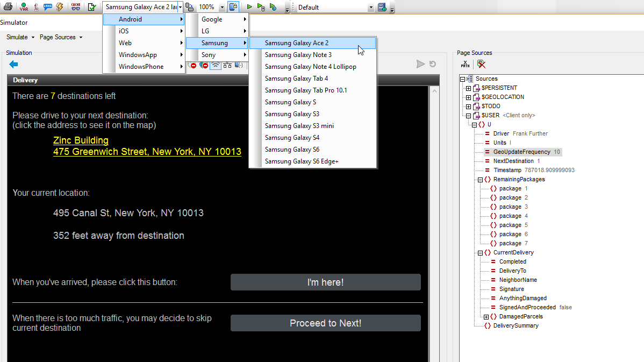This screenshot has height=362, width=644.
Task: Click the XPath icon in Page Sources
Action: (x=466, y=64)
